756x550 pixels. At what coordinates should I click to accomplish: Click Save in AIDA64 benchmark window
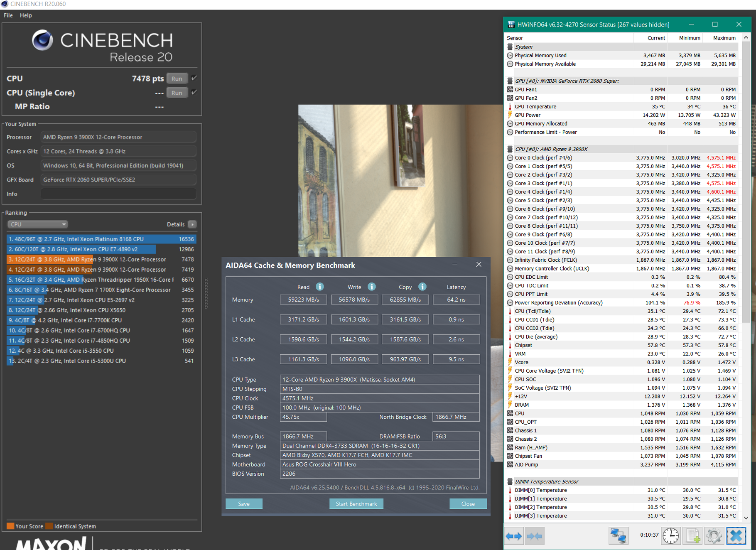tap(244, 504)
